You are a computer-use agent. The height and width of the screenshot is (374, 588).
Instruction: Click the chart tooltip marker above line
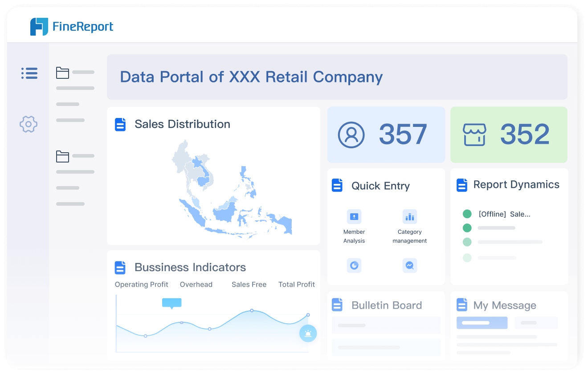click(171, 303)
